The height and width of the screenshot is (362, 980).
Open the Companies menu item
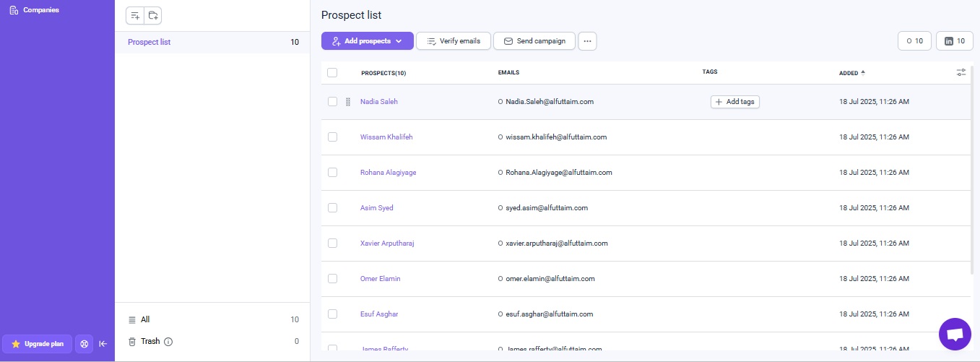point(40,10)
